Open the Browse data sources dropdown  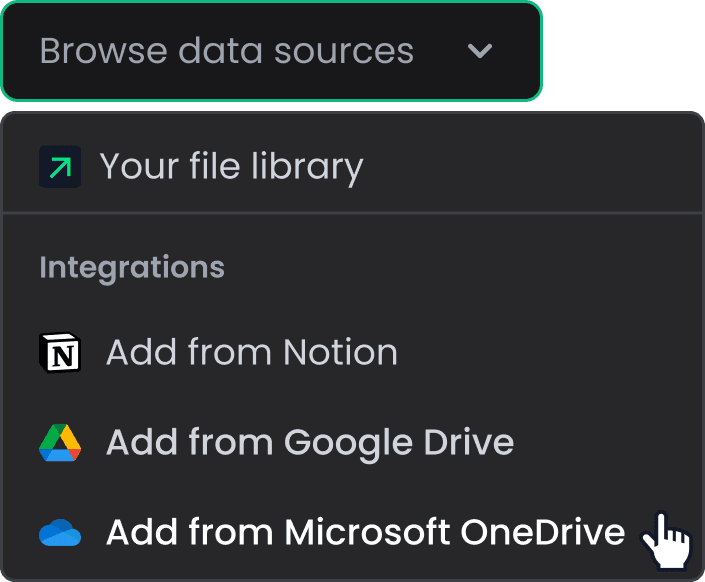(x=272, y=51)
